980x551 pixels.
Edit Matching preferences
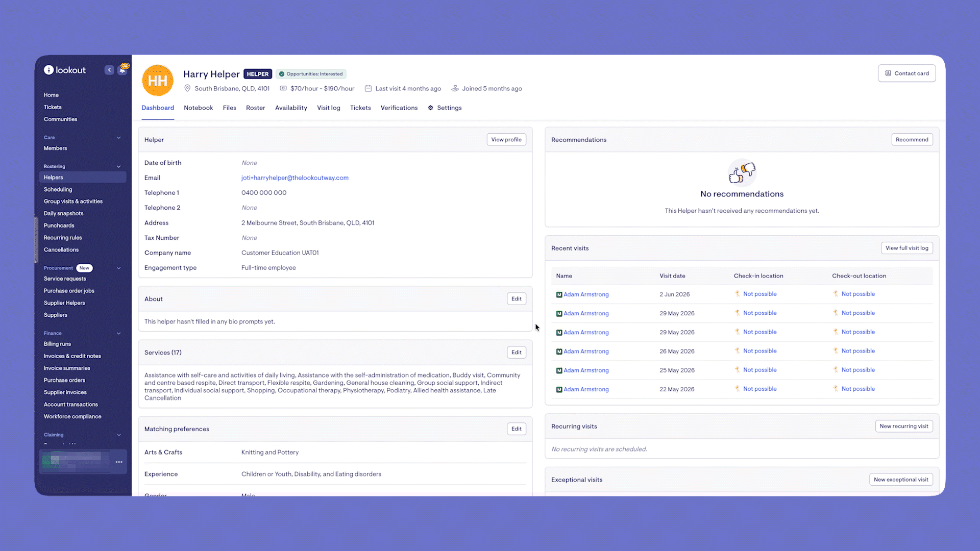pyautogui.click(x=517, y=429)
